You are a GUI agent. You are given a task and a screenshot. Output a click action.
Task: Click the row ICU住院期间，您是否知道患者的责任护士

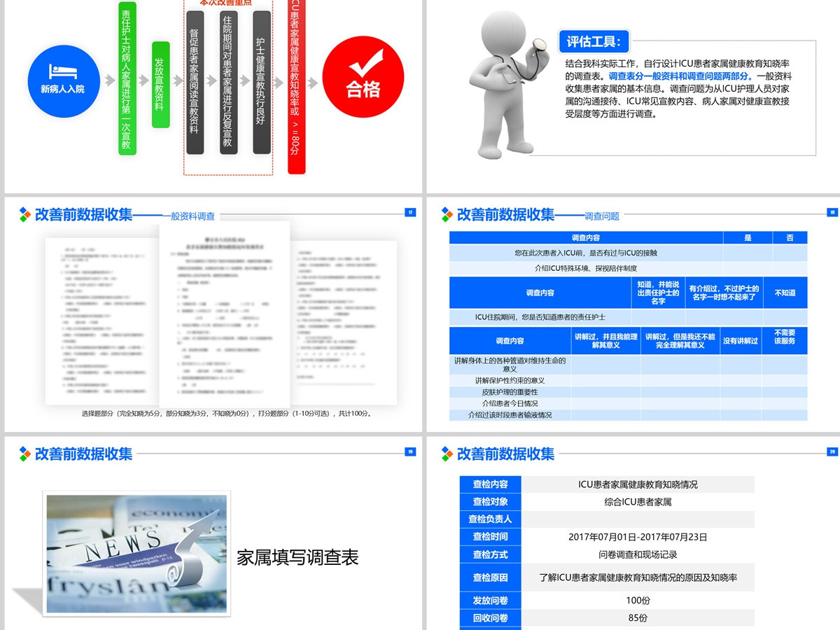628,317
